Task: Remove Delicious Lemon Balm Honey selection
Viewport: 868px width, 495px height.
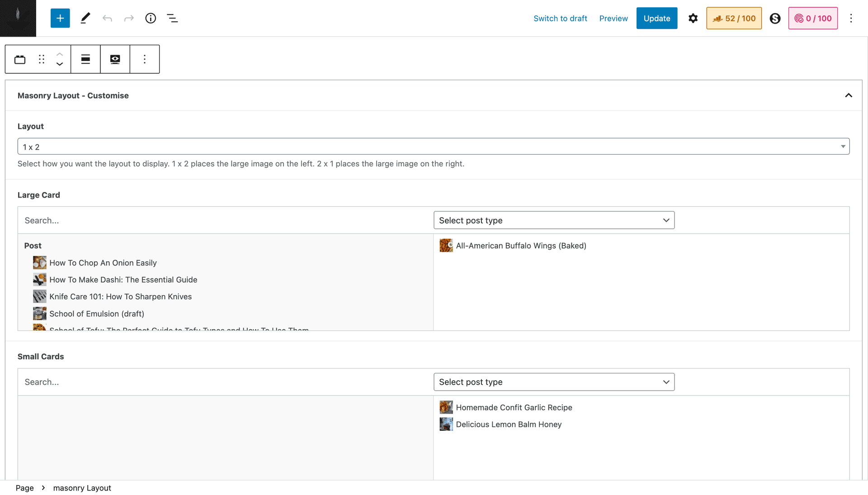Action: pos(509,424)
